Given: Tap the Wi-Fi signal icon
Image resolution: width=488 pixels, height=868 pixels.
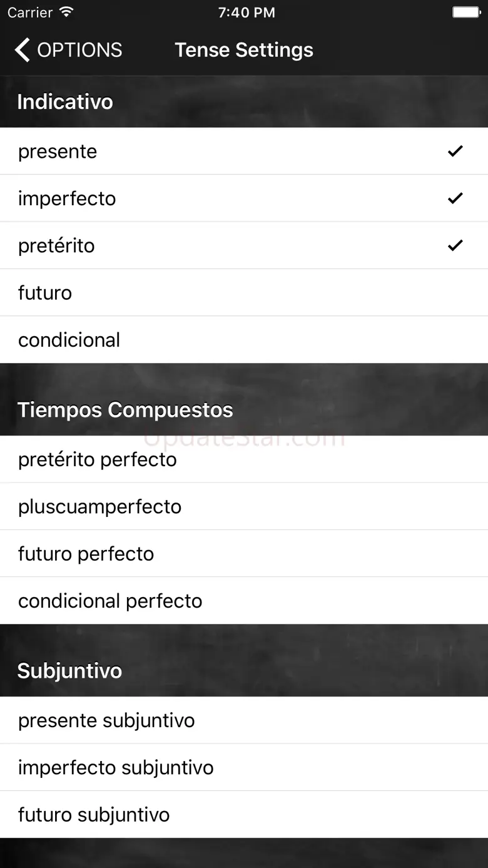Looking at the screenshot, I should point(66,13).
